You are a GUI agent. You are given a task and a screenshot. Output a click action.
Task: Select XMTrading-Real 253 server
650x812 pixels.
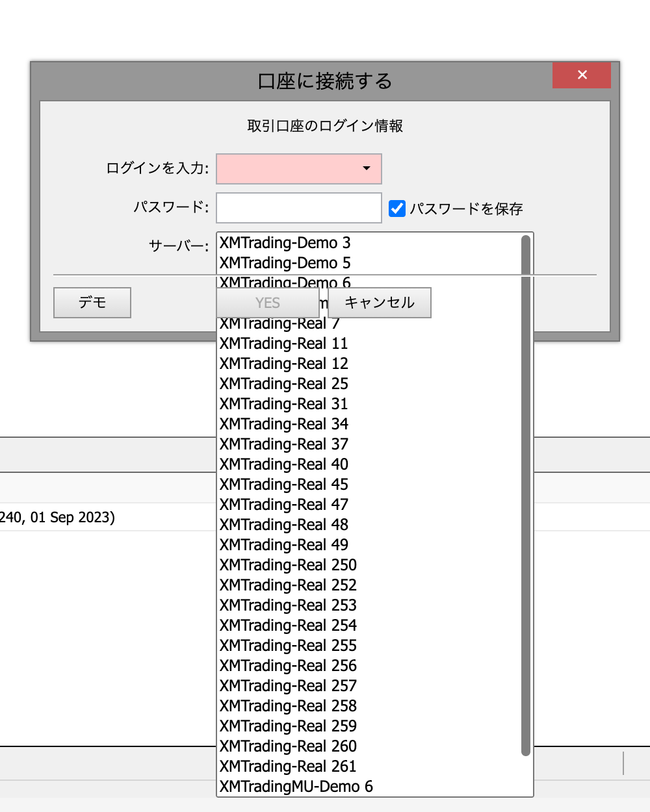pos(369,605)
